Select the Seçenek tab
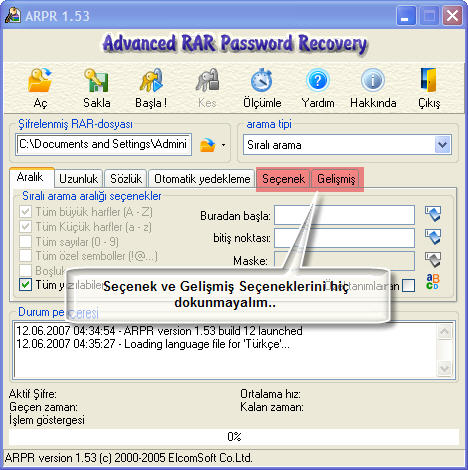The image size is (468, 470). click(283, 179)
